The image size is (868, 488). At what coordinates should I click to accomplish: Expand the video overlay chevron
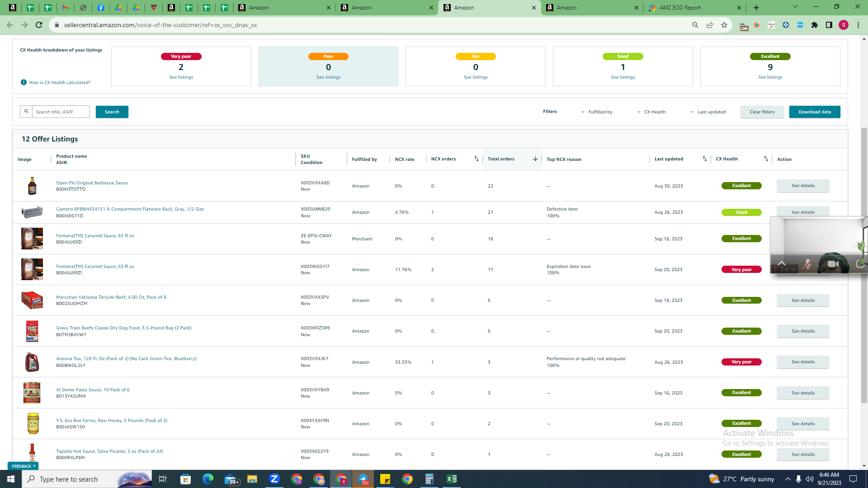[x=782, y=263]
